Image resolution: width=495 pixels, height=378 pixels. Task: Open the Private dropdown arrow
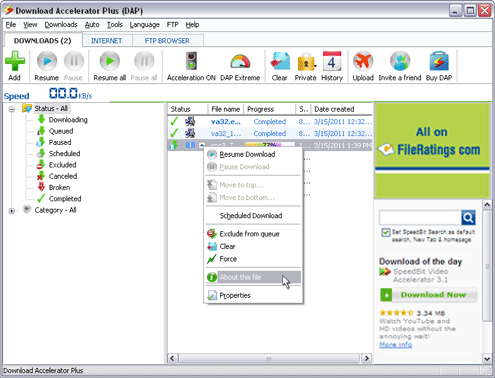[x=315, y=66]
